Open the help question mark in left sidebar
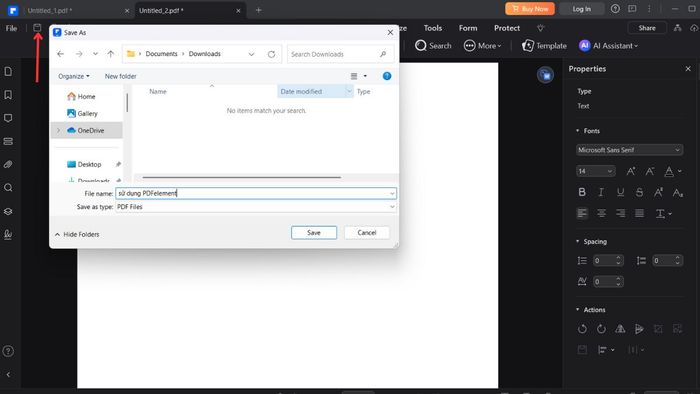 [x=8, y=351]
